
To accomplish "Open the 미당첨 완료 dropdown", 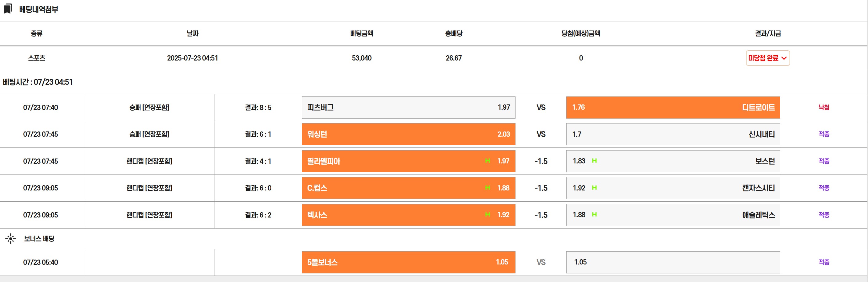I will click(x=767, y=58).
